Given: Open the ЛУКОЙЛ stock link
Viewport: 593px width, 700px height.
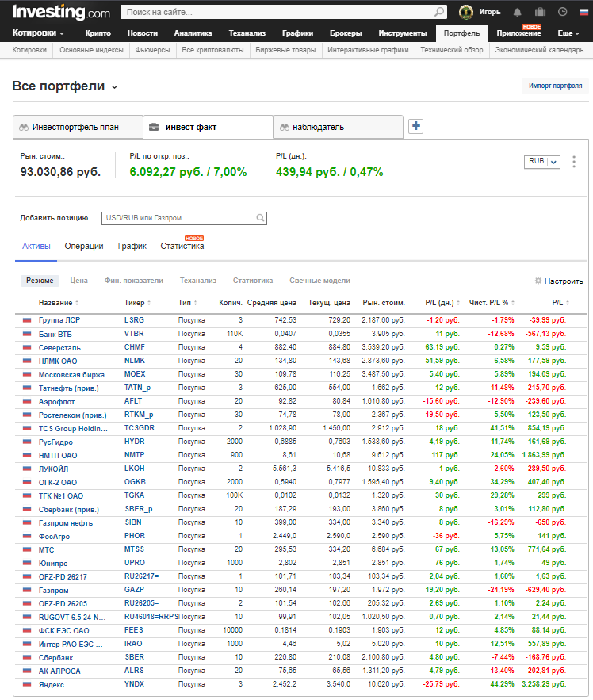Looking at the screenshot, I should click(53, 469).
